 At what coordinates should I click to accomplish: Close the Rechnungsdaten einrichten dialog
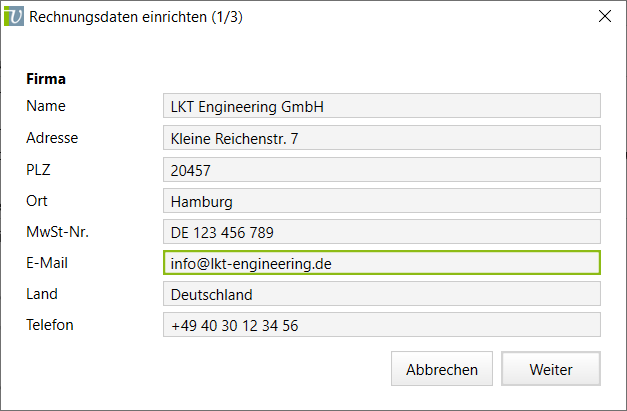tap(604, 16)
